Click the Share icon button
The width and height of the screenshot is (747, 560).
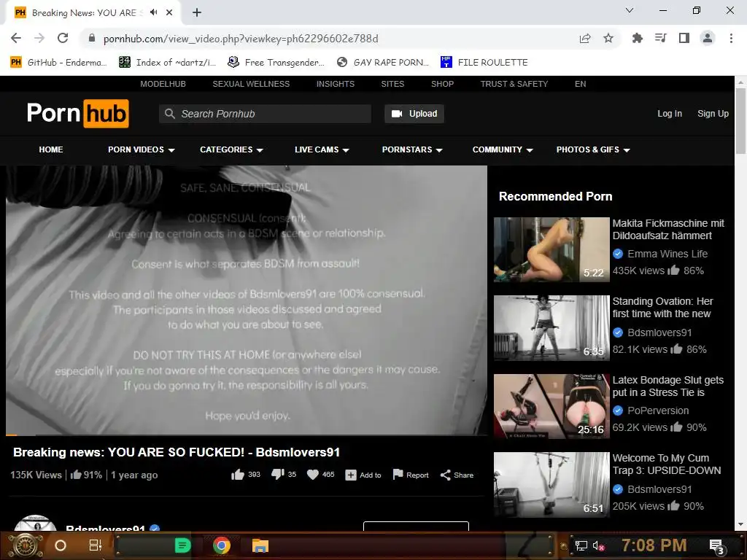click(x=446, y=475)
